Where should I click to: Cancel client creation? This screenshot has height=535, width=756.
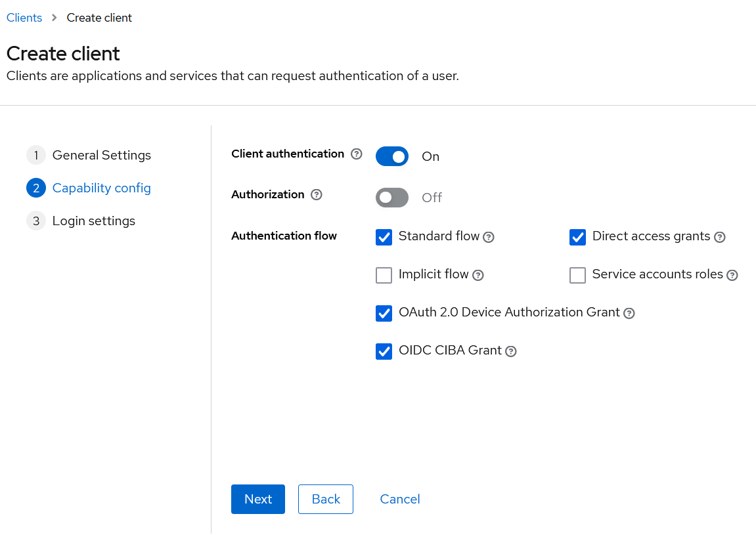coord(400,499)
